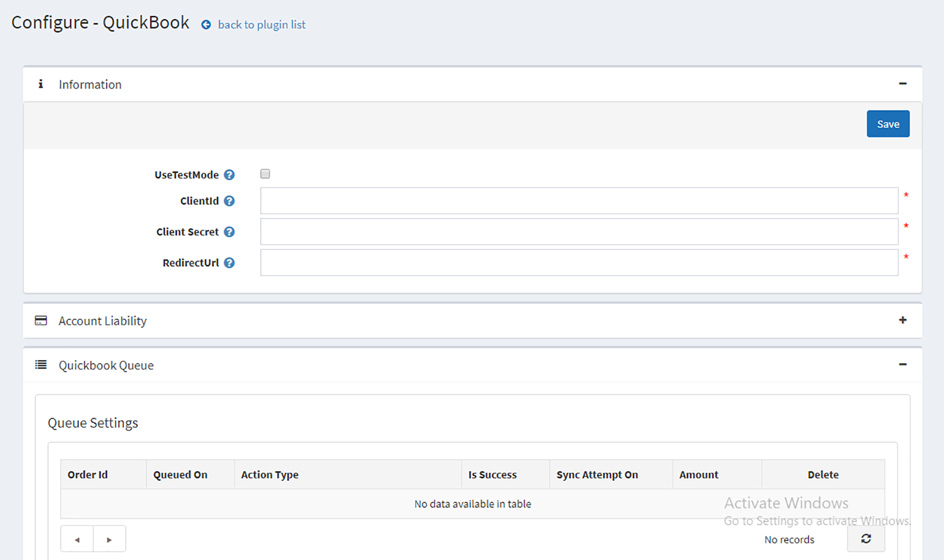Sort by Sync Attempt On column header
944x560 pixels.
coord(611,475)
